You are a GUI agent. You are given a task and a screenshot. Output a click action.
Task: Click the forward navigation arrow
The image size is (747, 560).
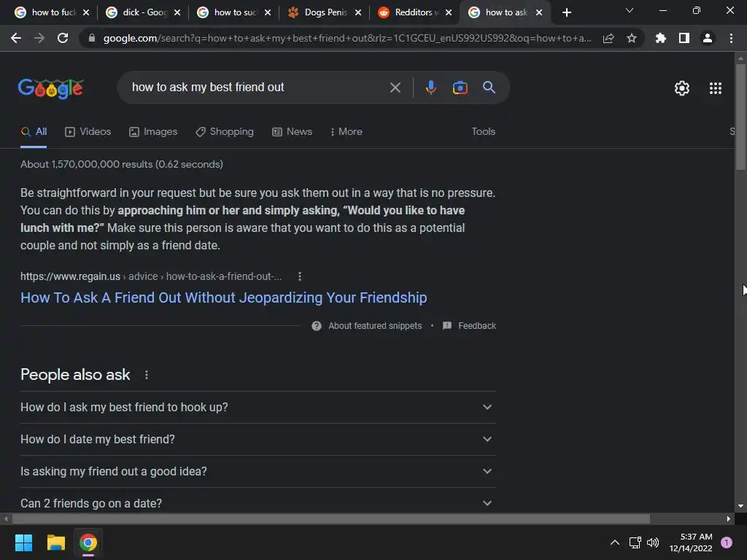coord(39,38)
